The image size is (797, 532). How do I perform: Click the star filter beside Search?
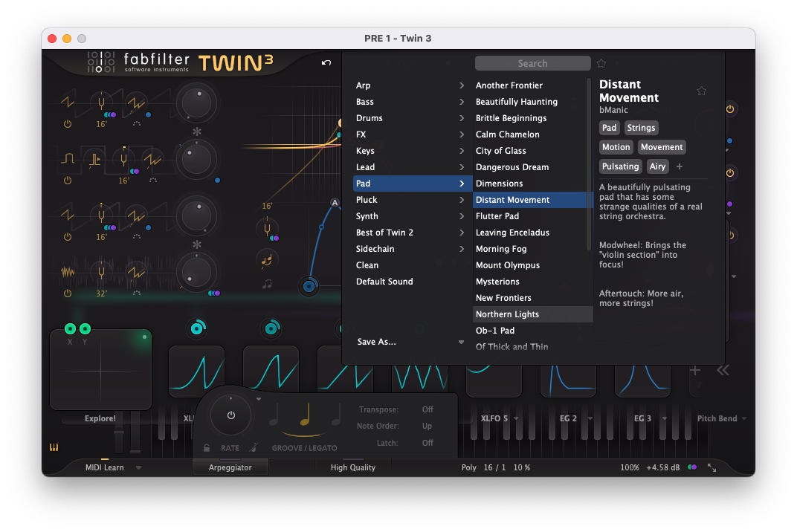(601, 64)
